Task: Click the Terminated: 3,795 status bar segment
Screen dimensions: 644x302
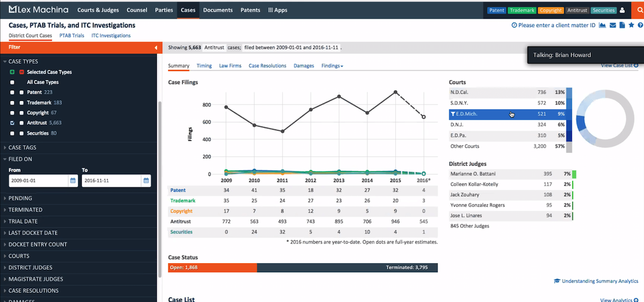Action: [348, 268]
